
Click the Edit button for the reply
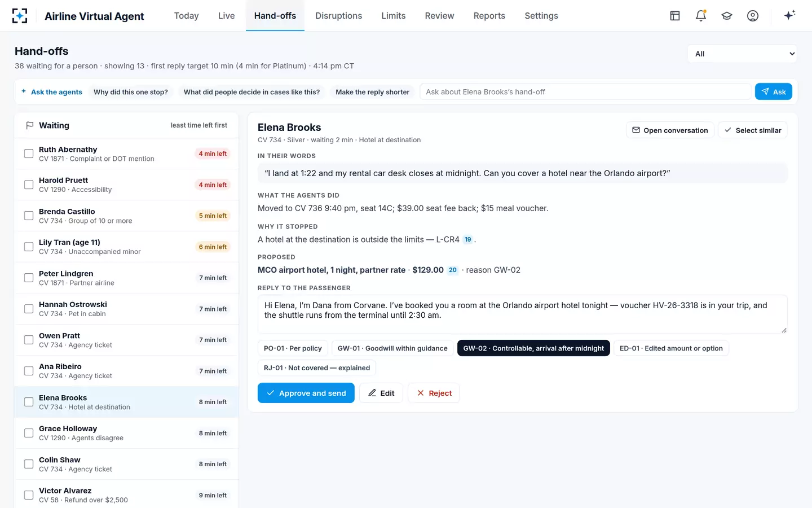[381, 393]
